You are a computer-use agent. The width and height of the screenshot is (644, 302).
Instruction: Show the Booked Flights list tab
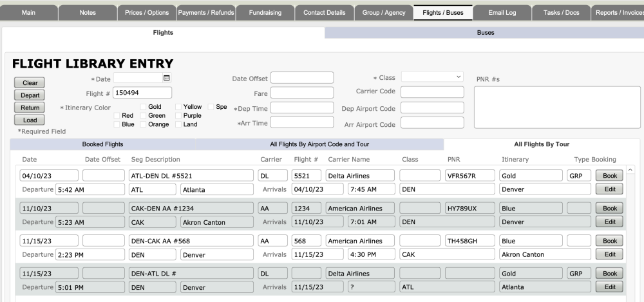(x=102, y=144)
